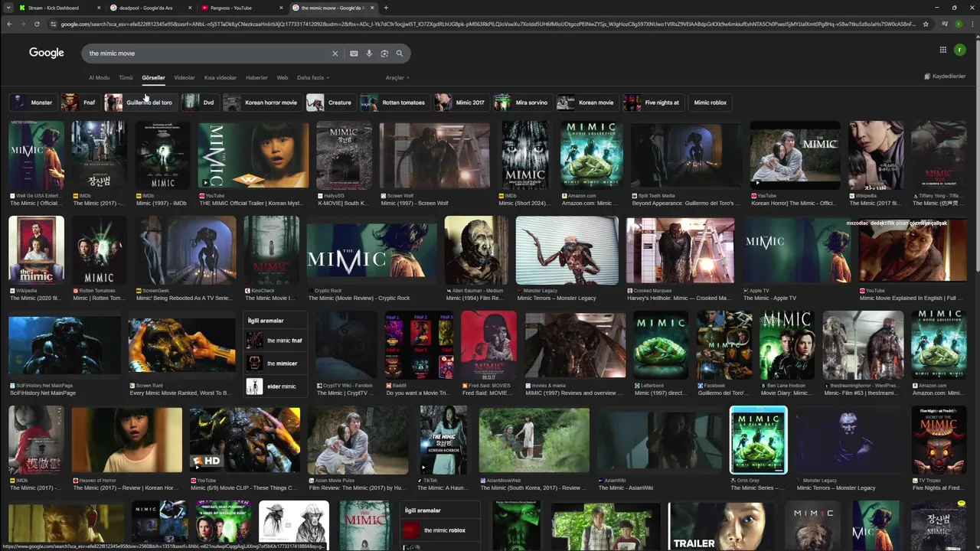Viewport: 980px width, 551px height.
Task: Filter by the Rotten tomatoes chip
Action: tap(394, 103)
